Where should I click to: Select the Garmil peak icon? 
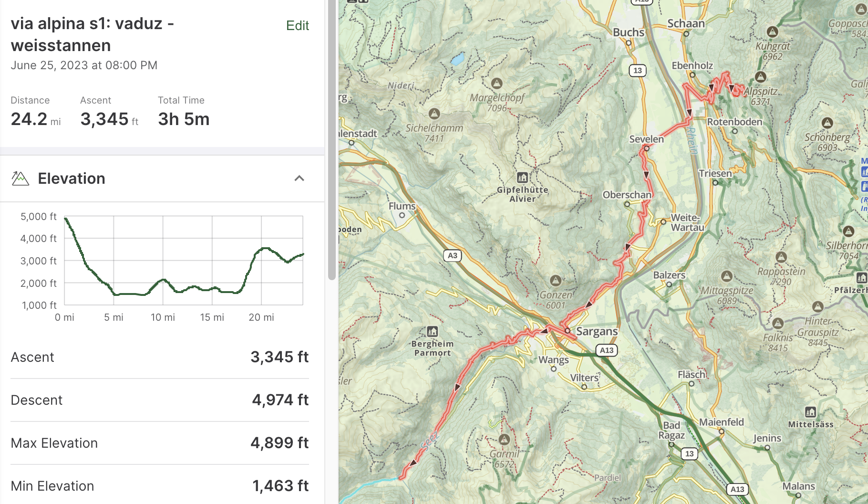pyautogui.click(x=504, y=439)
